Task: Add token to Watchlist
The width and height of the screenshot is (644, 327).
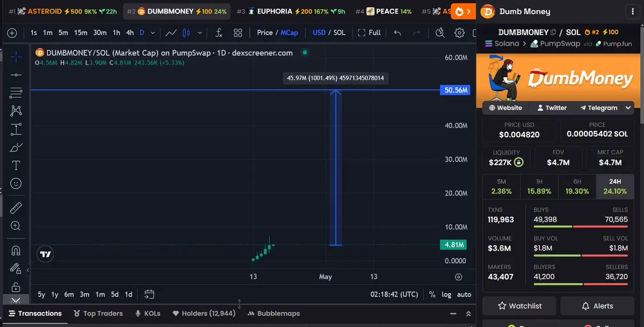Action: (x=520, y=306)
